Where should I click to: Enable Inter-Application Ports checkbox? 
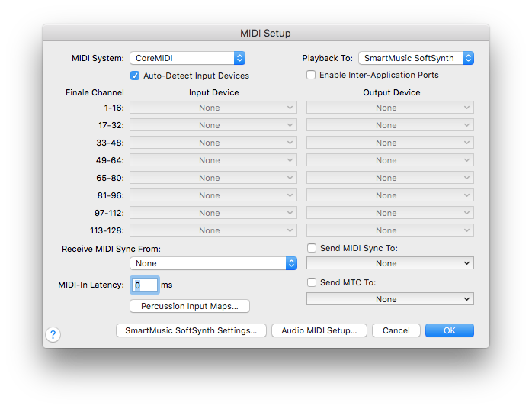pyautogui.click(x=311, y=75)
